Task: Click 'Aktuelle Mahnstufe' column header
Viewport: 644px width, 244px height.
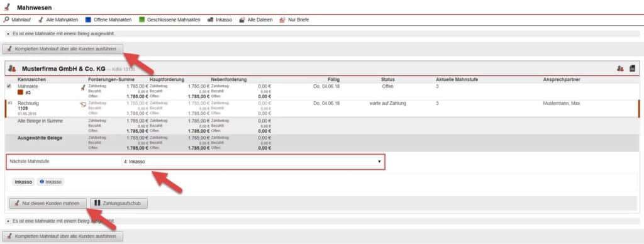Action: (x=457, y=79)
